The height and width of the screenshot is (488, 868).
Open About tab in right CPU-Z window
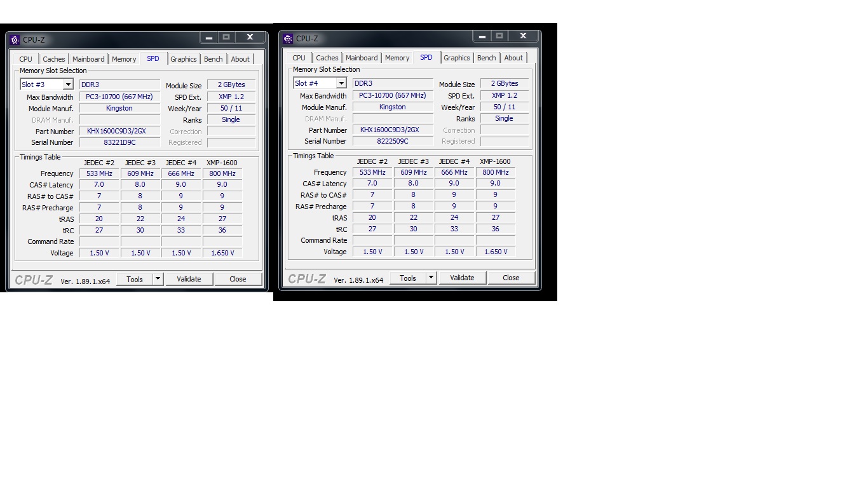[x=513, y=58]
